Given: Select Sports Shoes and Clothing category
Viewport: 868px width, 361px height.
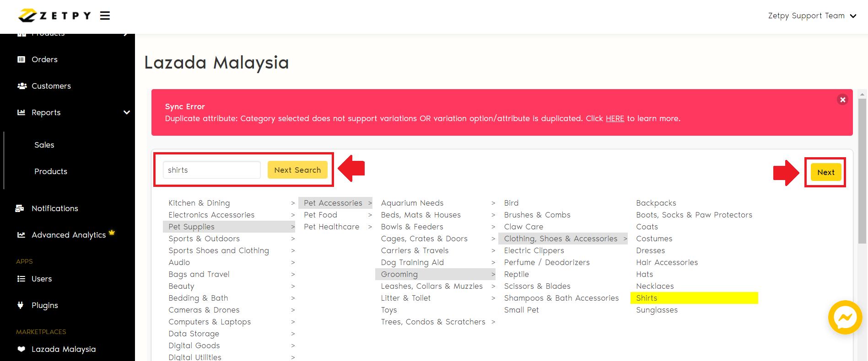Looking at the screenshot, I should coord(219,250).
